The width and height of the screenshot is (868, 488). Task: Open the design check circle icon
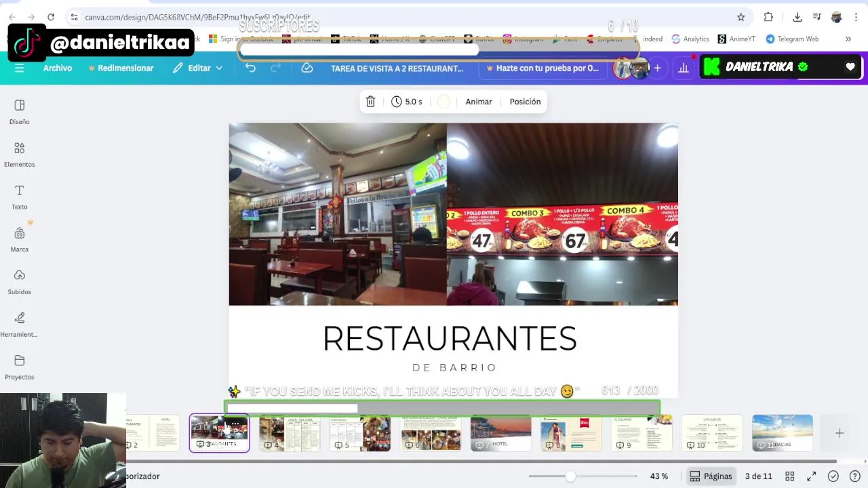(833, 476)
